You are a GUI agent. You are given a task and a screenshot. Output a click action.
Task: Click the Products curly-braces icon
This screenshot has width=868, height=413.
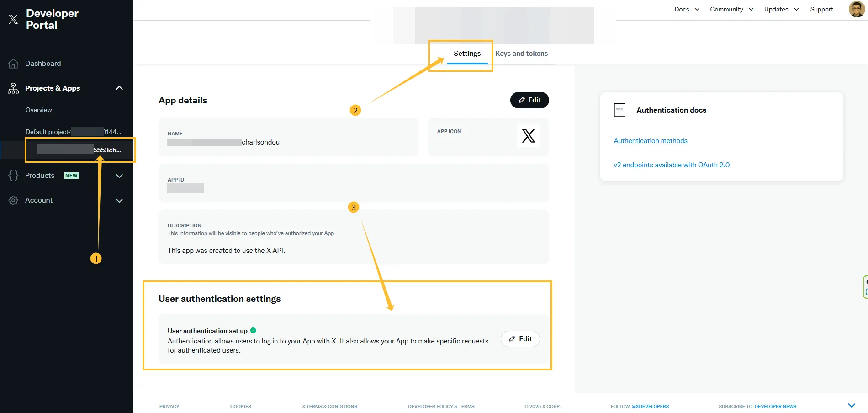(x=12, y=176)
